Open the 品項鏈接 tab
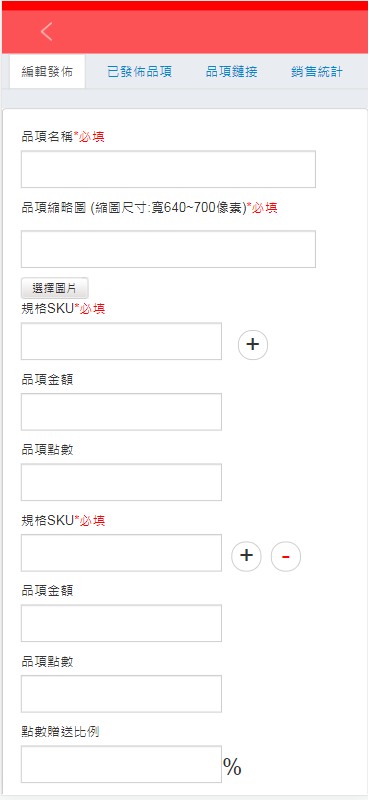 (x=231, y=72)
